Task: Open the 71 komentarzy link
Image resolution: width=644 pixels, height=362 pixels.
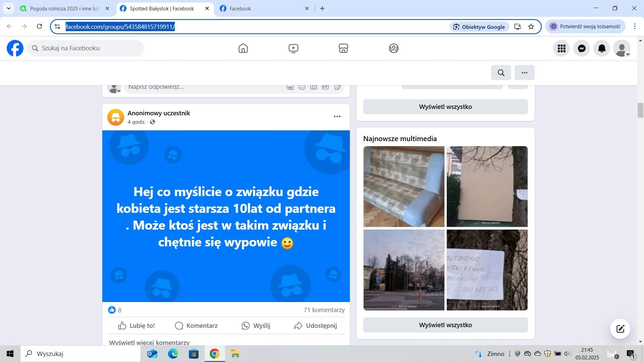Action: coord(324,310)
